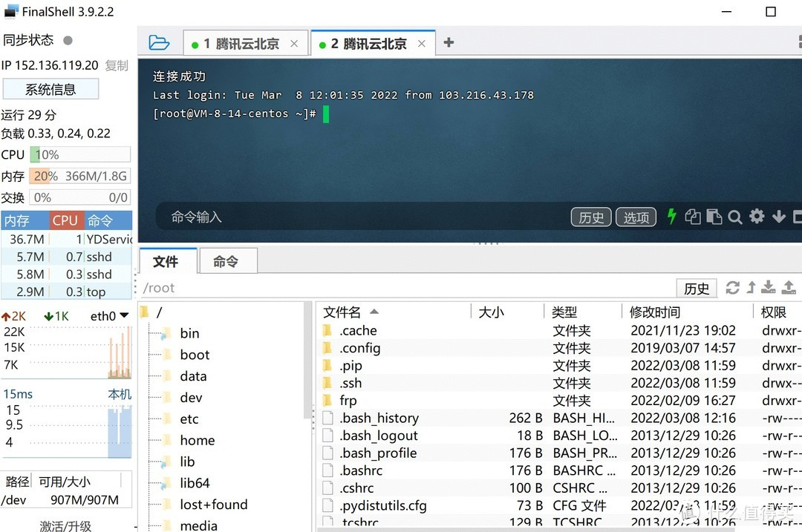Expand the home folder in directory tree
Viewport: 802px width, 532px height.
tap(197, 440)
